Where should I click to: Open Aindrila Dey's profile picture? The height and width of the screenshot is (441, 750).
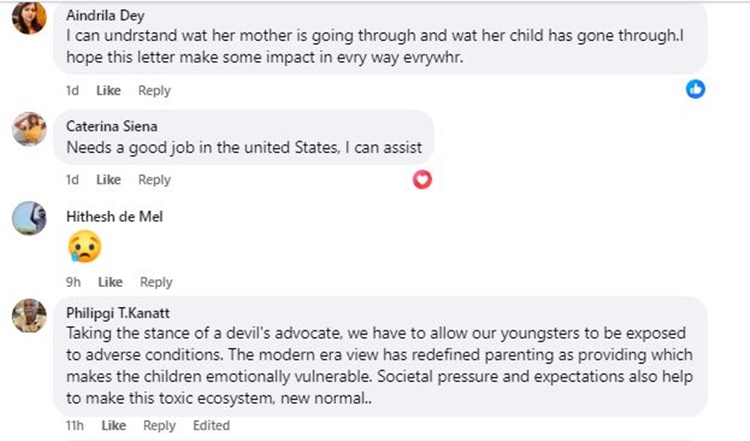point(29,18)
